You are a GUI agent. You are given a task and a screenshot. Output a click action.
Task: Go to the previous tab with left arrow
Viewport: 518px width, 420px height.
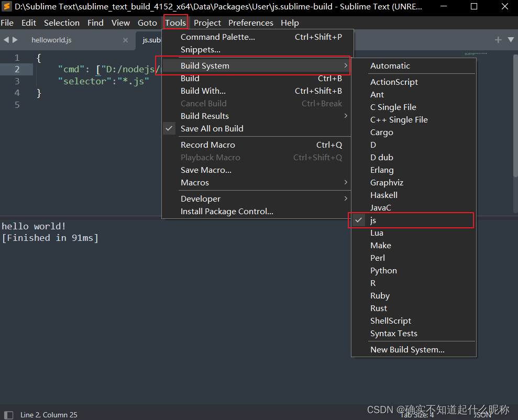click(6, 40)
